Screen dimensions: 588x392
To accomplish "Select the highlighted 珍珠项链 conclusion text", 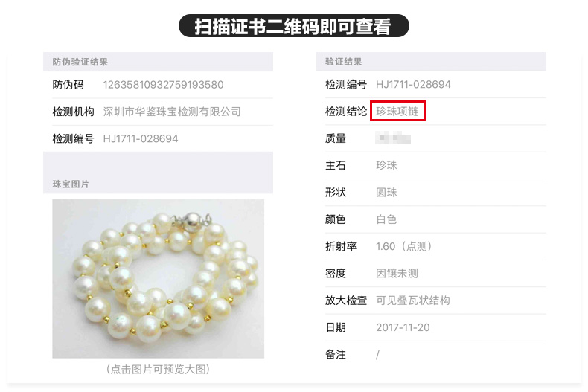I will pyautogui.click(x=397, y=112).
